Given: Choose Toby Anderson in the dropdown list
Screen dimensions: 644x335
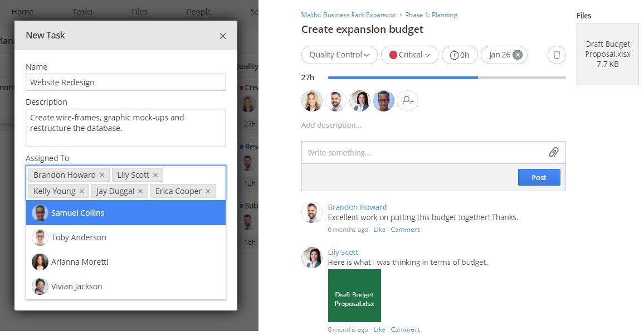Looking at the screenshot, I should 126,237.
